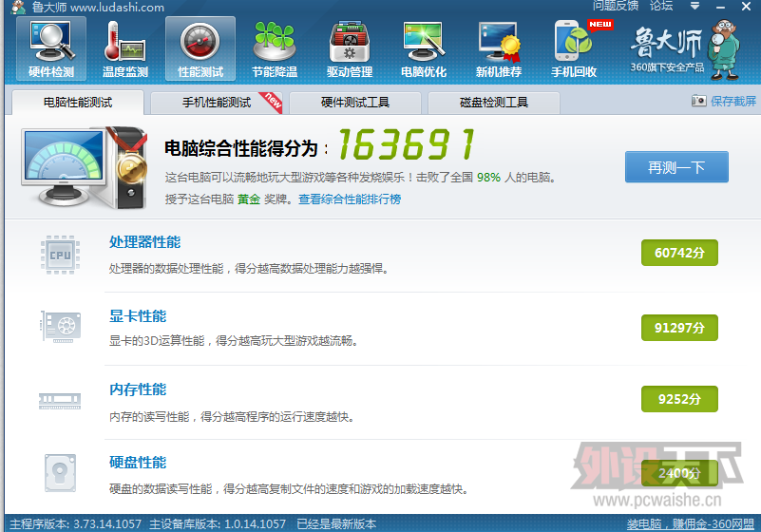Viewport: 761px width, 532px height.
Task: Click the 黄金 award text
Action: pos(249,199)
